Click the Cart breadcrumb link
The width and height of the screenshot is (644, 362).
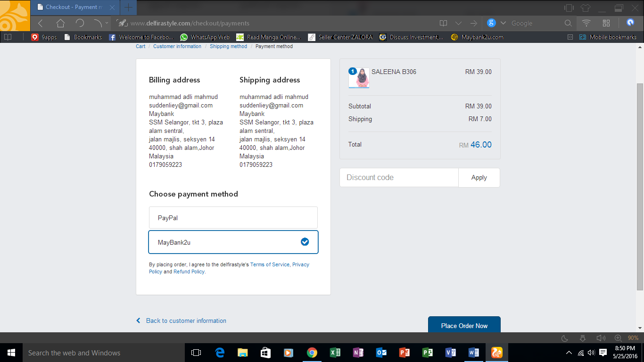(140, 46)
